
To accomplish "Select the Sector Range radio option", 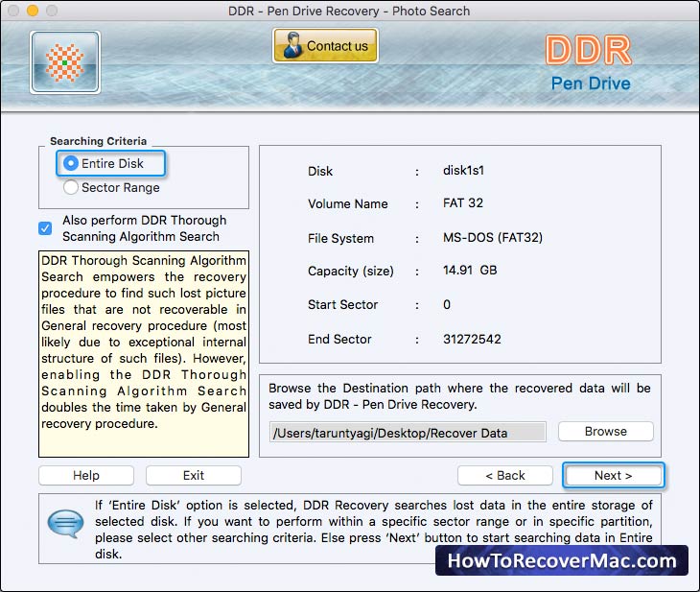I will (111, 187).
